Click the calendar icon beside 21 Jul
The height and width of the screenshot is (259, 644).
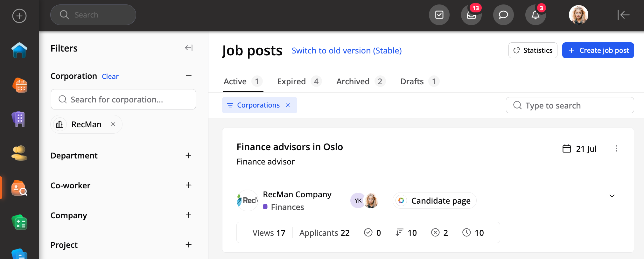(567, 149)
